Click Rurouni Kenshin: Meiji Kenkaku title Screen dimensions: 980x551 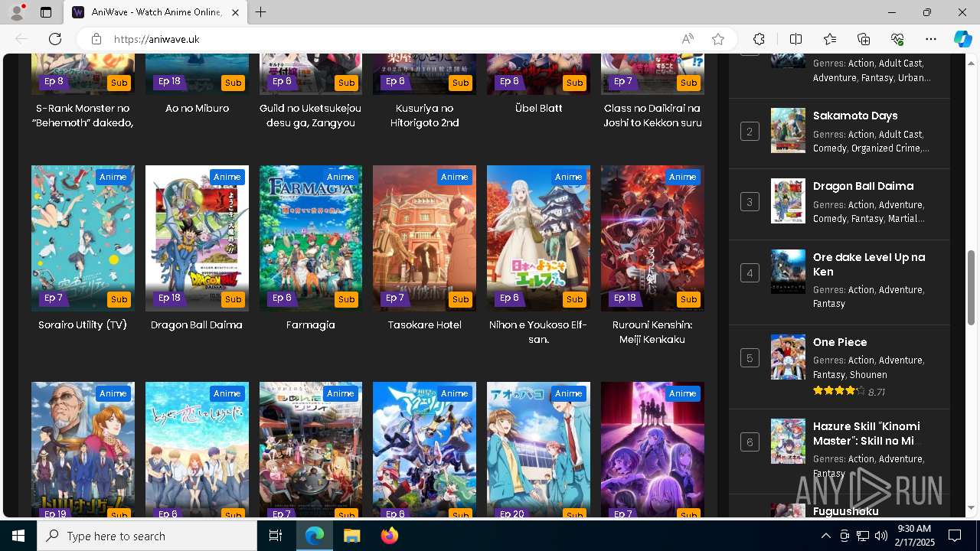(x=652, y=332)
